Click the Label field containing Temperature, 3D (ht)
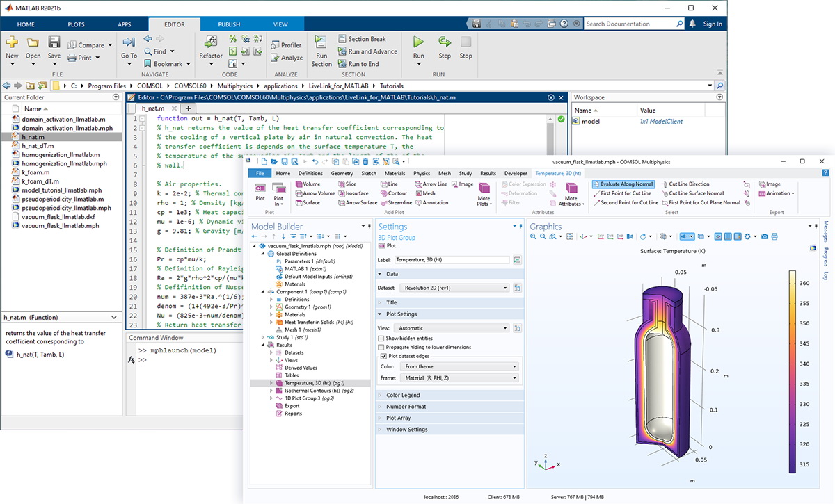835x504 pixels. [454, 259]
